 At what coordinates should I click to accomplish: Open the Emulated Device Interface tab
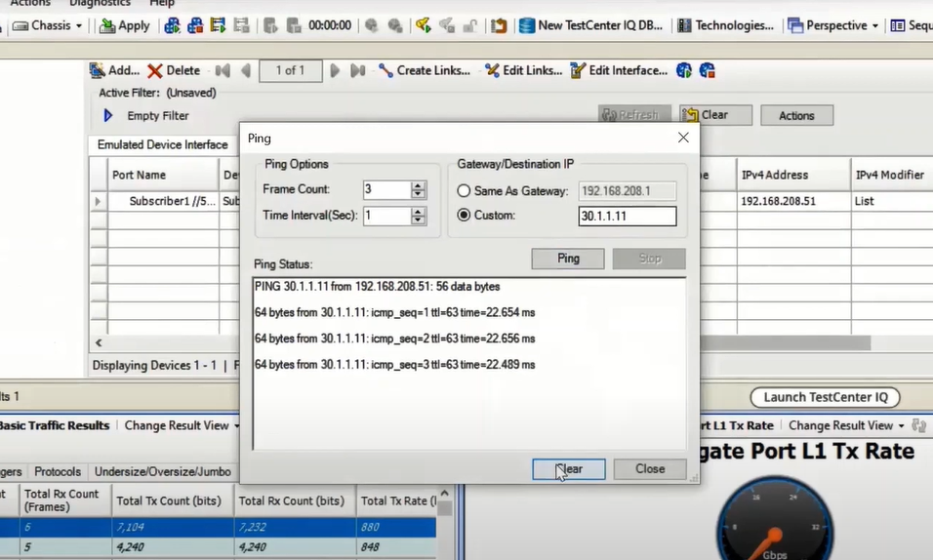pyautogui.click(x=162, y=144)
